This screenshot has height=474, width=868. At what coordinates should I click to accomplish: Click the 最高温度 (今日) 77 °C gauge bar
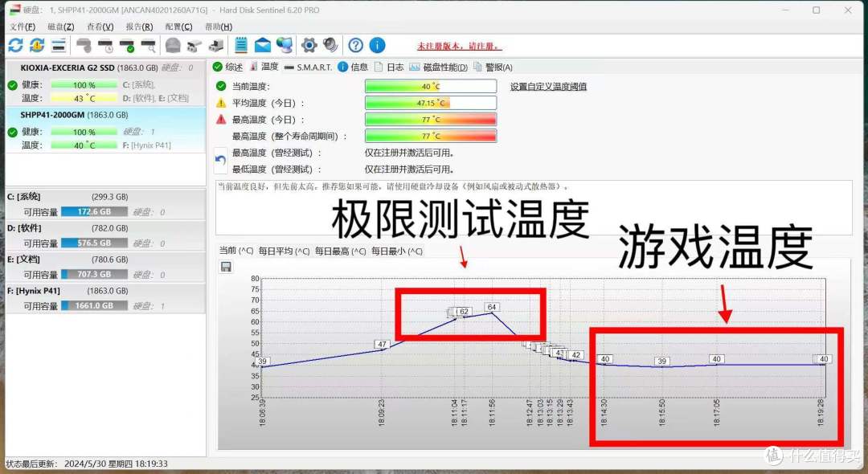point(431,120)
